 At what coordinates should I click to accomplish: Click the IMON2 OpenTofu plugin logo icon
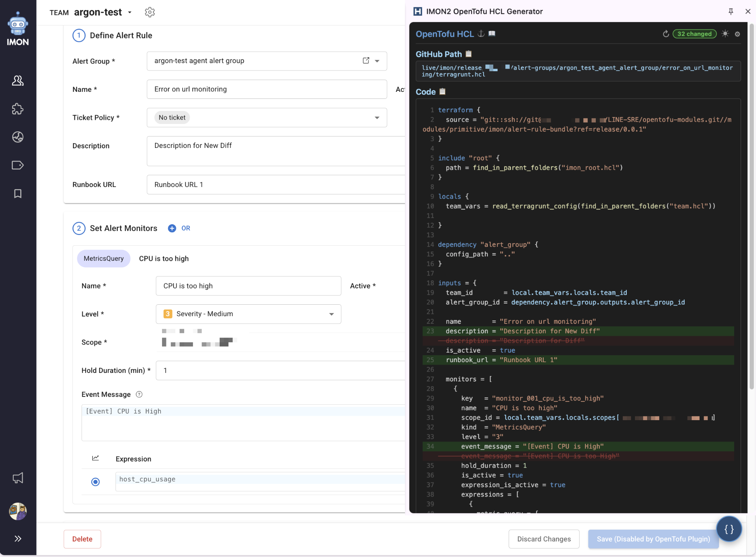click(x=417, y=11)
